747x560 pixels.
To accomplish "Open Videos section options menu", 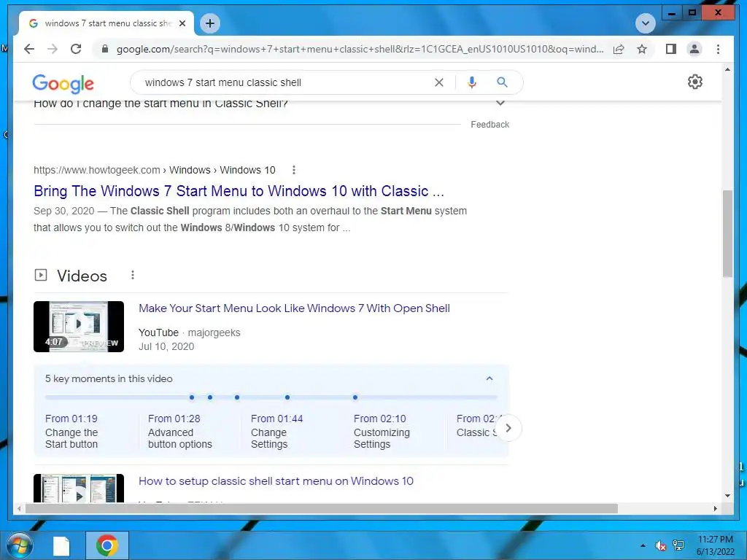I will tap(133, 275).
